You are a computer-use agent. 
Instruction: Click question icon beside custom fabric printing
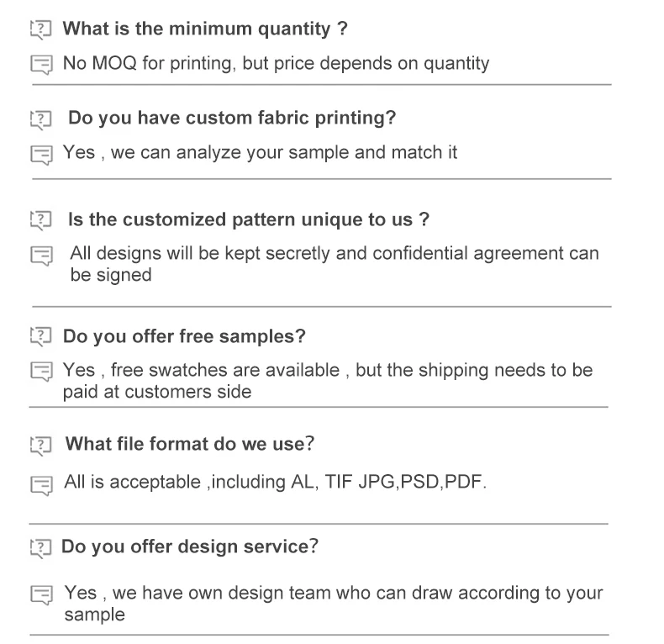point(40,119)
